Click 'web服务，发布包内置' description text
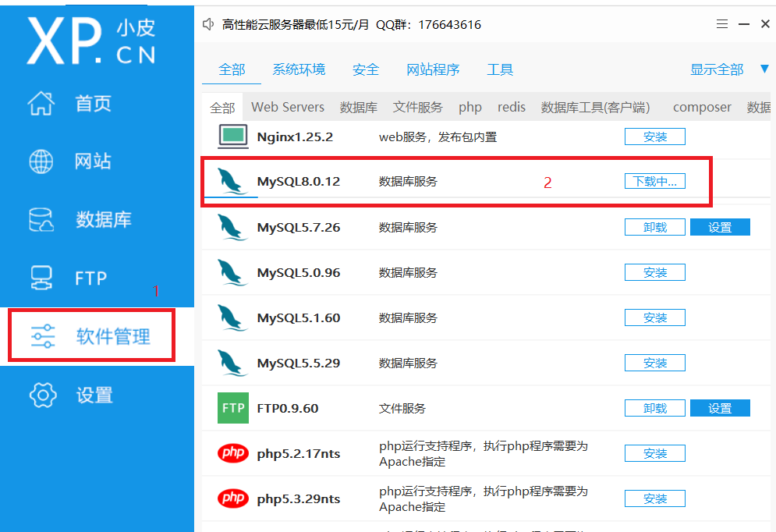The width and height of the screenshot is (776, 532). [x=438, y=137]
